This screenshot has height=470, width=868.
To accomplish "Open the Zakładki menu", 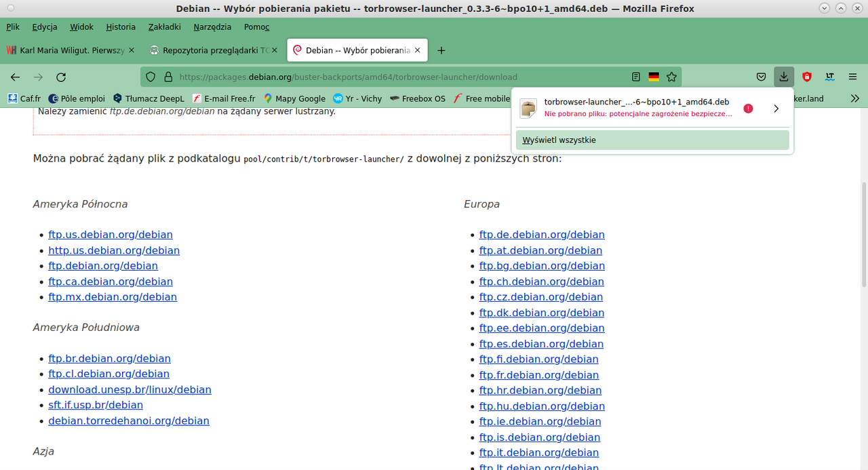I will tap(164, 27).
